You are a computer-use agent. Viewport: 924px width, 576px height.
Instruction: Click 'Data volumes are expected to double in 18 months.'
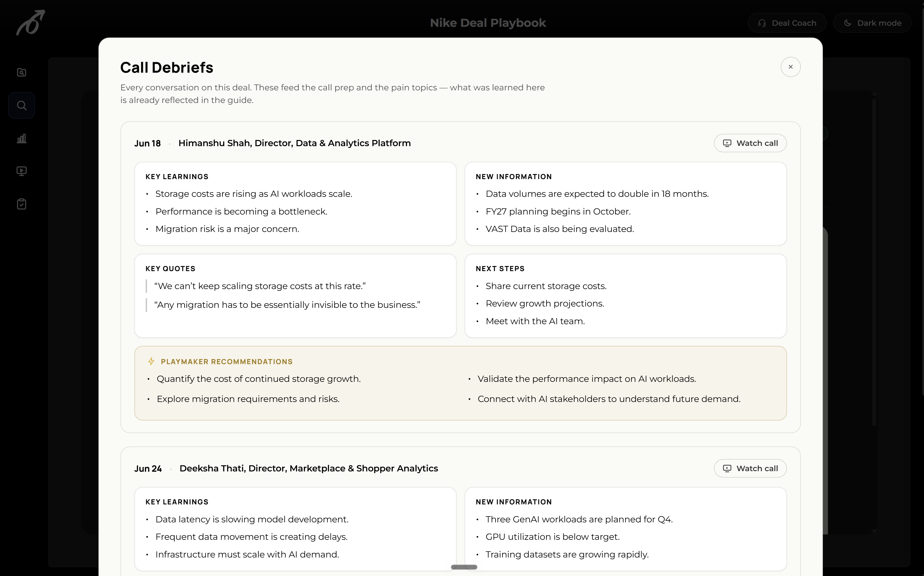click(x=597, y=194)
